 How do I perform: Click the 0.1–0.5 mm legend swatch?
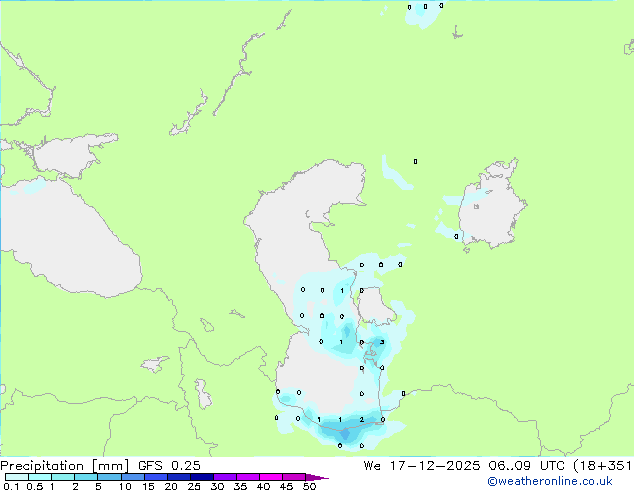tap(17, 477)
